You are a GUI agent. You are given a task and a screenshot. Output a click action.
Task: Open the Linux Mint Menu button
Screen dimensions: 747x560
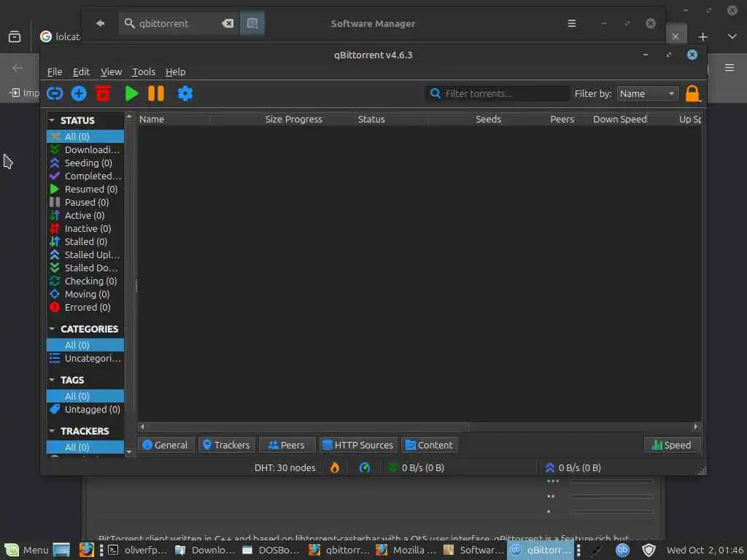(26, 550)
